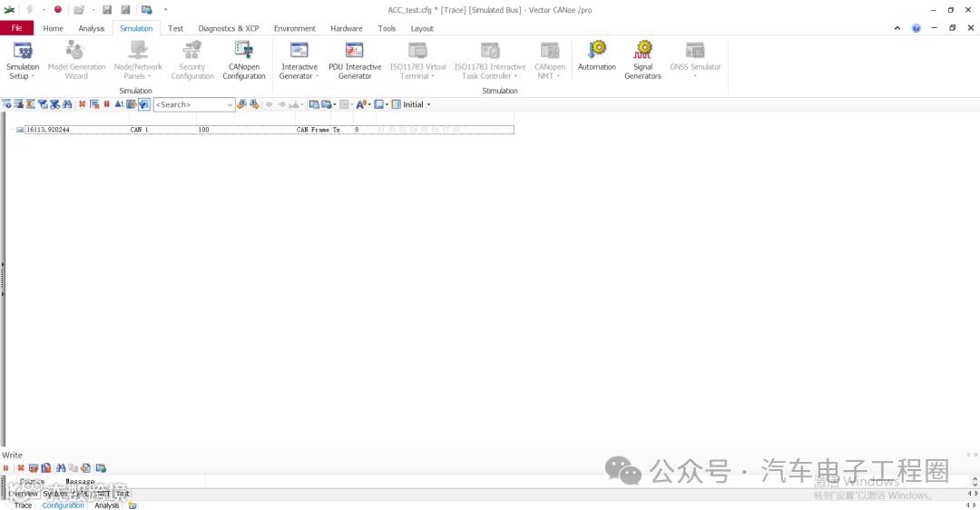Open configuration via title bar folder icon
The width and height of the screenshot is (980, 510).
click(79, 9)
